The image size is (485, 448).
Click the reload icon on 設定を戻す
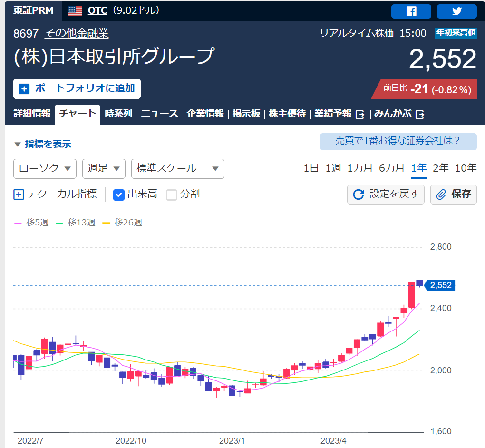tap(359, 195)
